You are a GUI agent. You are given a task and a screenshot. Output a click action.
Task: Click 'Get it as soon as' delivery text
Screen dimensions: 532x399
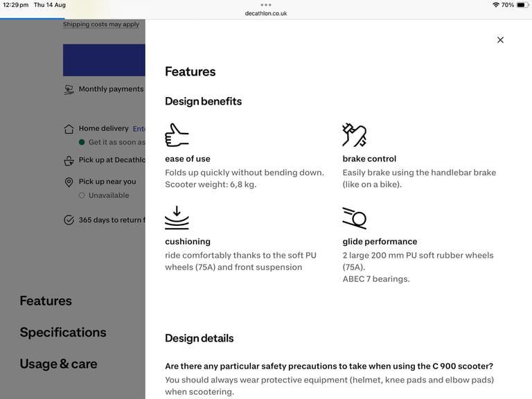point(116,142)
